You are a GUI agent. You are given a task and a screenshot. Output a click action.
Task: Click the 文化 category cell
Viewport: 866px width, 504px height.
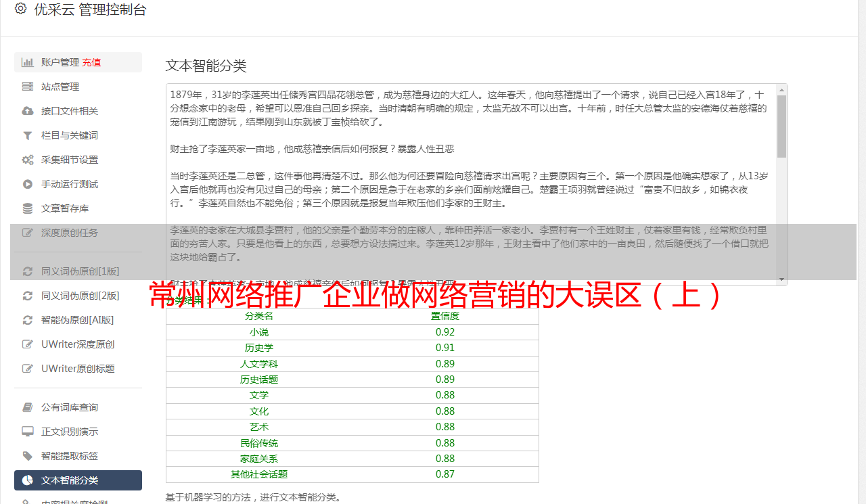pos(259,411)
